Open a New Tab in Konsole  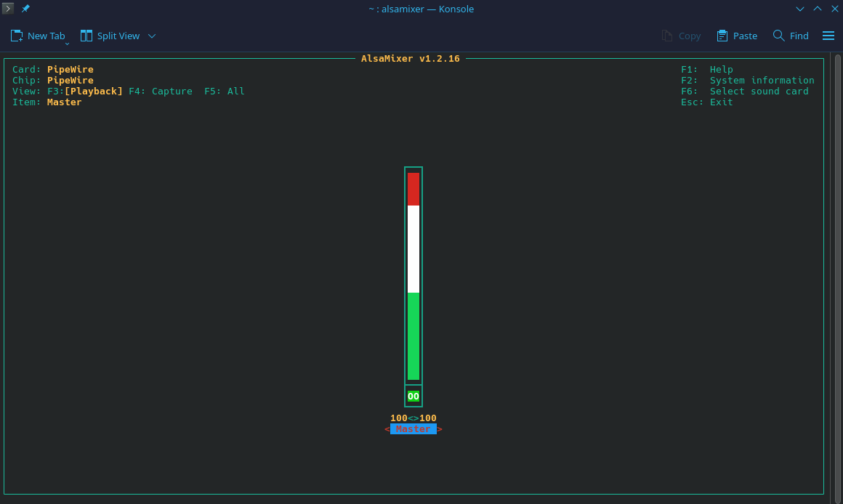tap(38, 36)
